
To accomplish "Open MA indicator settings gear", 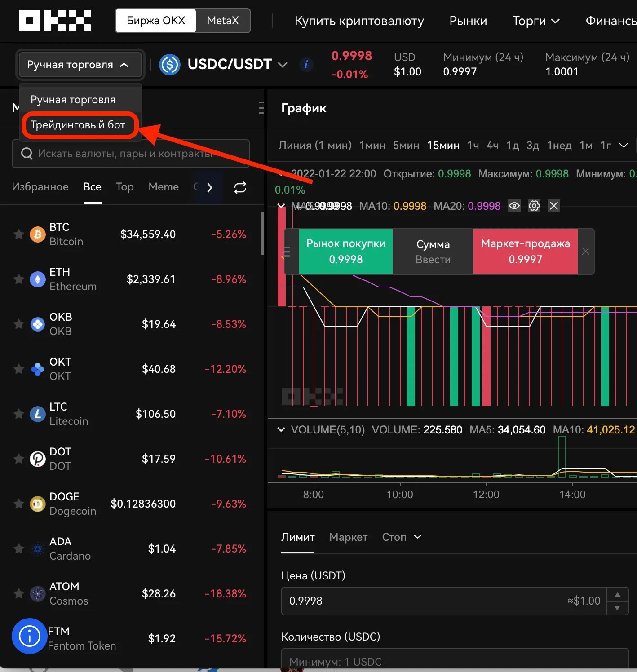I will point(534,206).
